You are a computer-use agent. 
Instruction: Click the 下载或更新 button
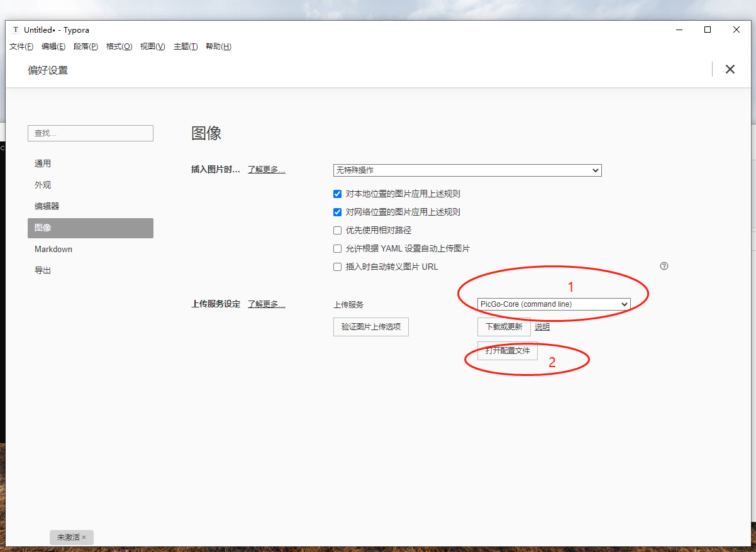click(x=504, y=327)
